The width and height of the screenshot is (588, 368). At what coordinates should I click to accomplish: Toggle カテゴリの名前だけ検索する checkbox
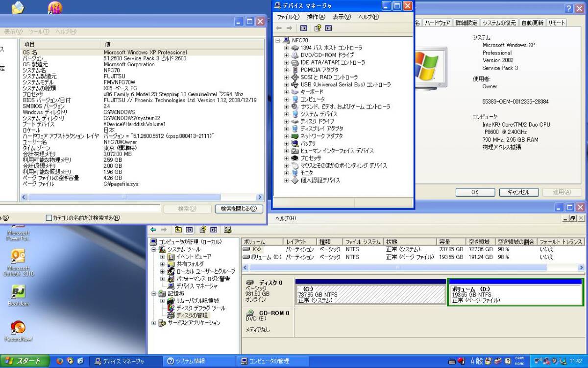point(49,218)
